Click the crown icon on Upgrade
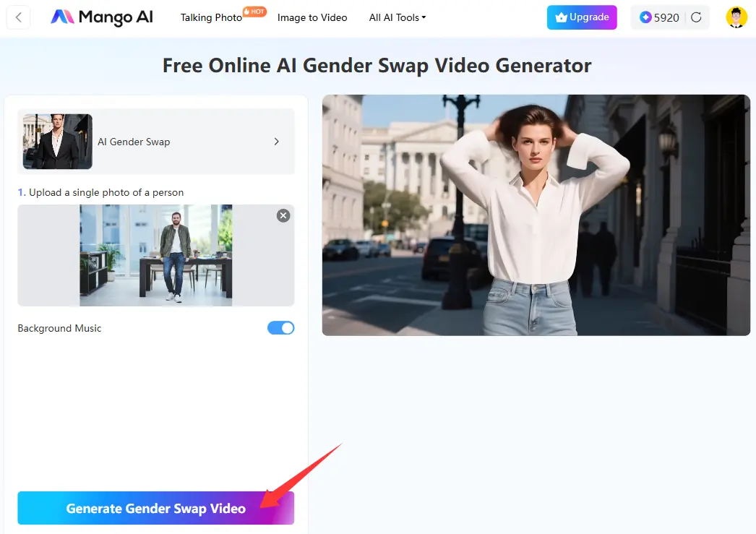The image size is (756, 534). (561, 17)
